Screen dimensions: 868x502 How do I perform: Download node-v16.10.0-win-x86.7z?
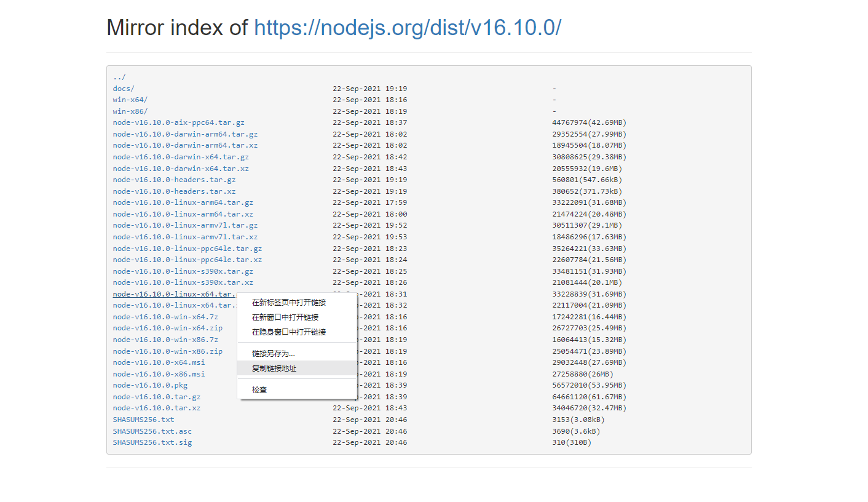[165, 340]
